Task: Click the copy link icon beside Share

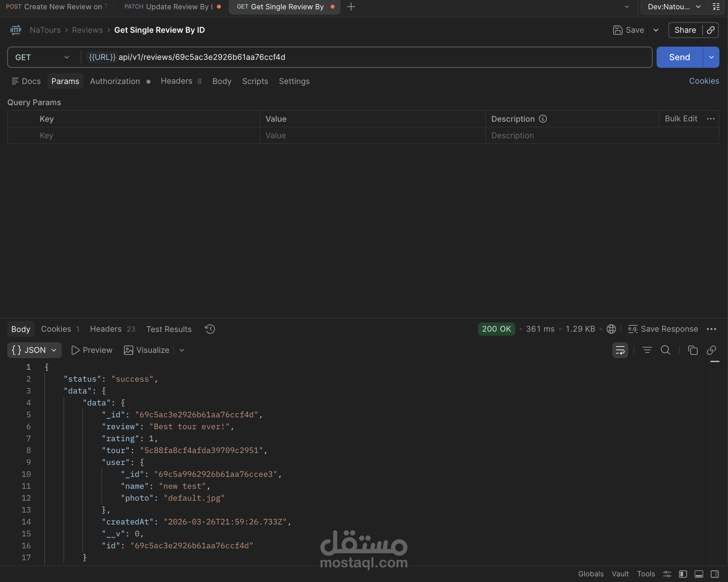Action: [711, 30]
